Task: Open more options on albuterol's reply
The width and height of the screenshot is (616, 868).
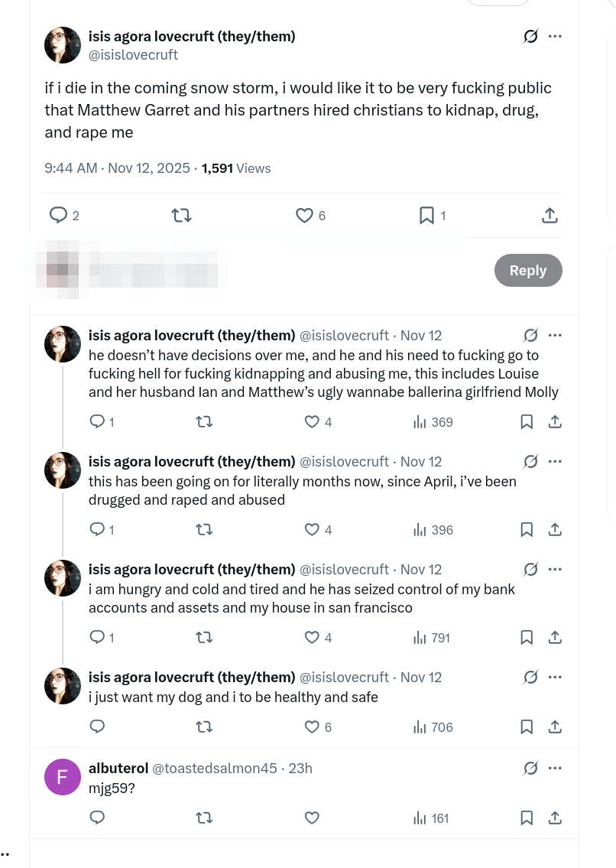Action: [x=555, y=768]
